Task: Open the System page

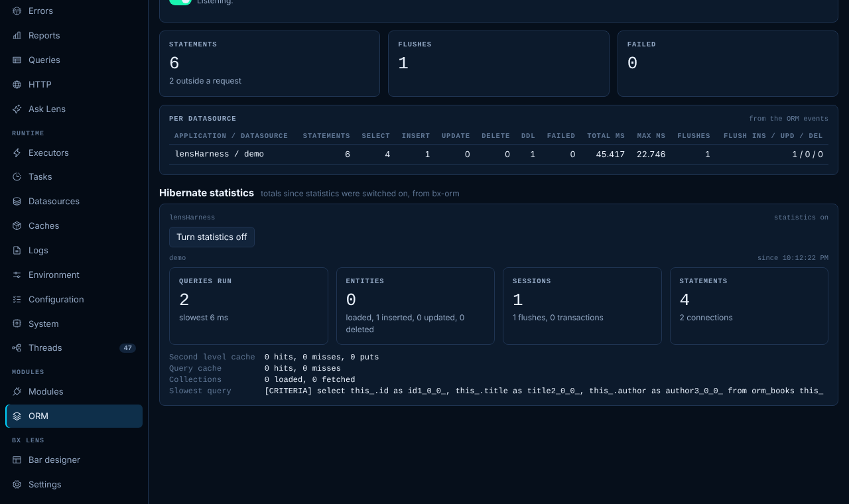Action: point(74,324)
